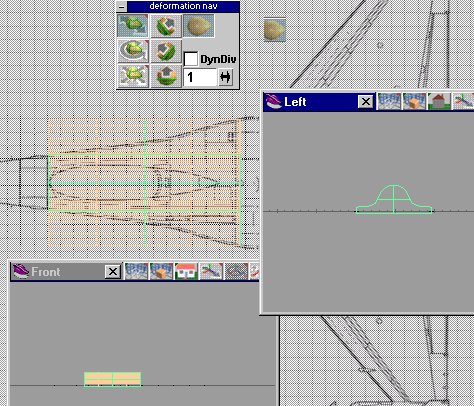Select the deform rotate tool icon
The image size is (474, 406).
point(133,51)
